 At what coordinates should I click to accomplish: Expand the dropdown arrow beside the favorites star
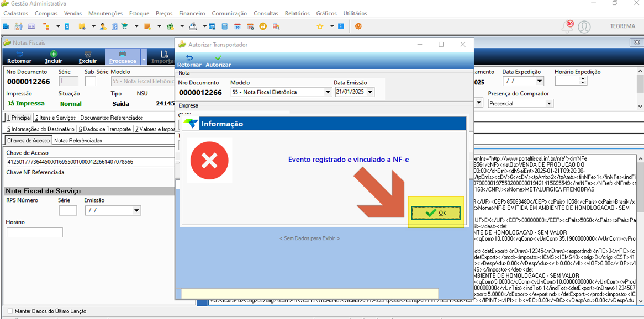332,26
